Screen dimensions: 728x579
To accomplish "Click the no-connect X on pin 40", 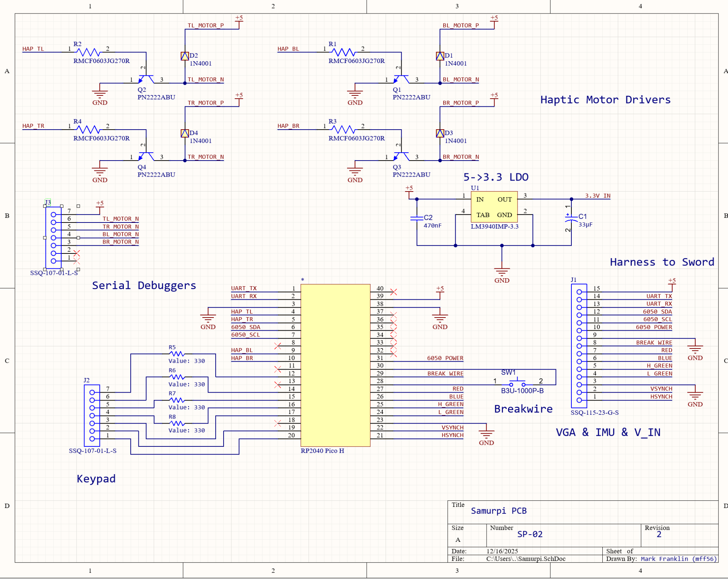I will [393, 292].
